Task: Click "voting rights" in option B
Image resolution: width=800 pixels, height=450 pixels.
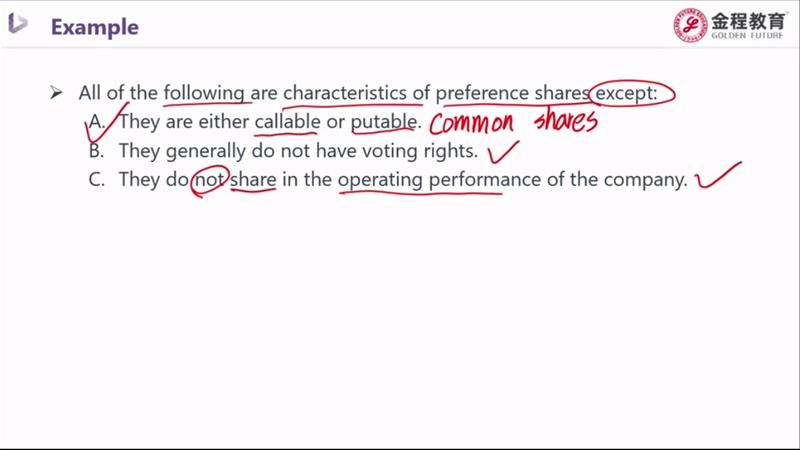Action: pyautogui.click(x=425, y=151)
